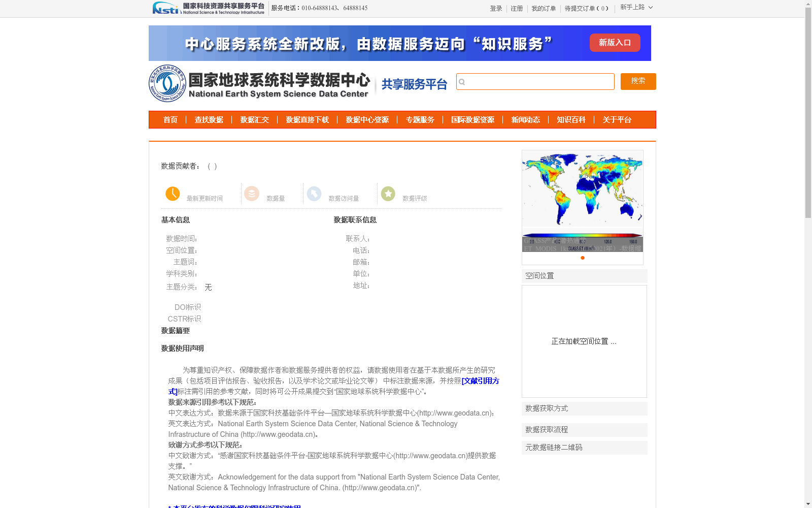
Task: Click the National Earth System Science Data Center emblem
Action: click(167, 83)
